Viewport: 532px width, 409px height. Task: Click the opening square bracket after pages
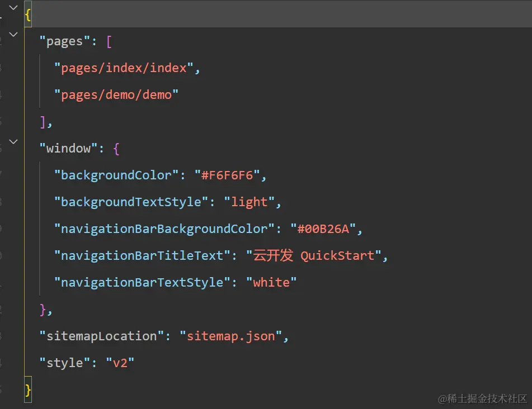pyautogui.click(x=109, y=42)
